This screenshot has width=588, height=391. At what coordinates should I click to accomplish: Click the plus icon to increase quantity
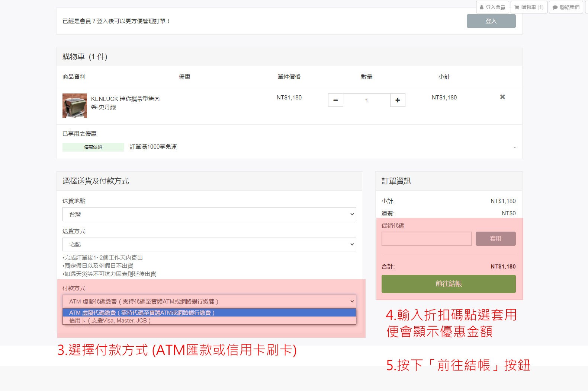tap(398, 100)
